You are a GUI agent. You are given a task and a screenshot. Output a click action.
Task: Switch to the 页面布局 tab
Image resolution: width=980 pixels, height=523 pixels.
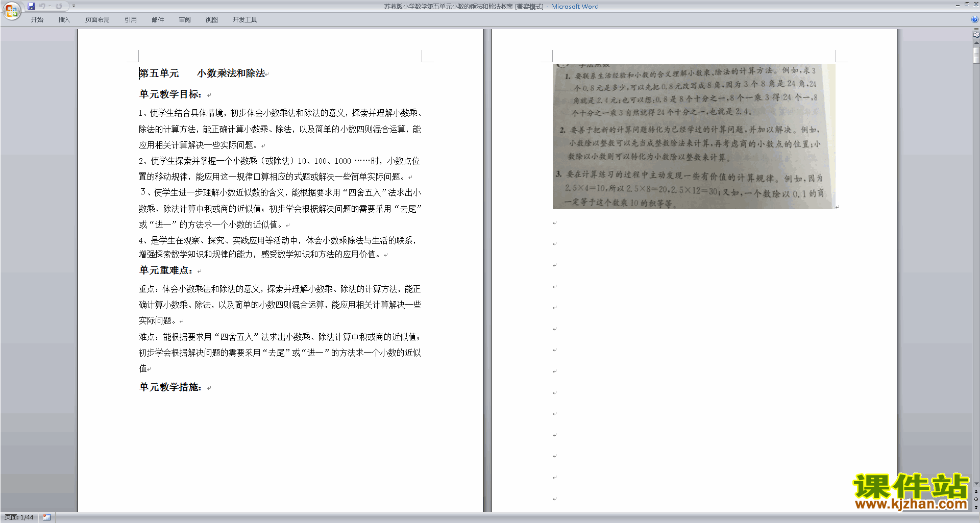point(97,20)
